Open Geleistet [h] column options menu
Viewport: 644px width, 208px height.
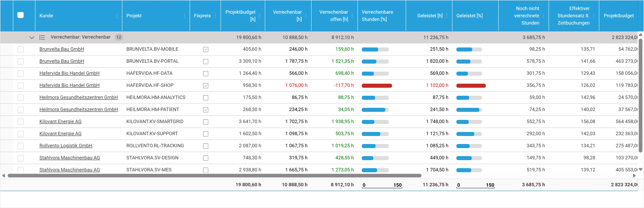(447, 16)
